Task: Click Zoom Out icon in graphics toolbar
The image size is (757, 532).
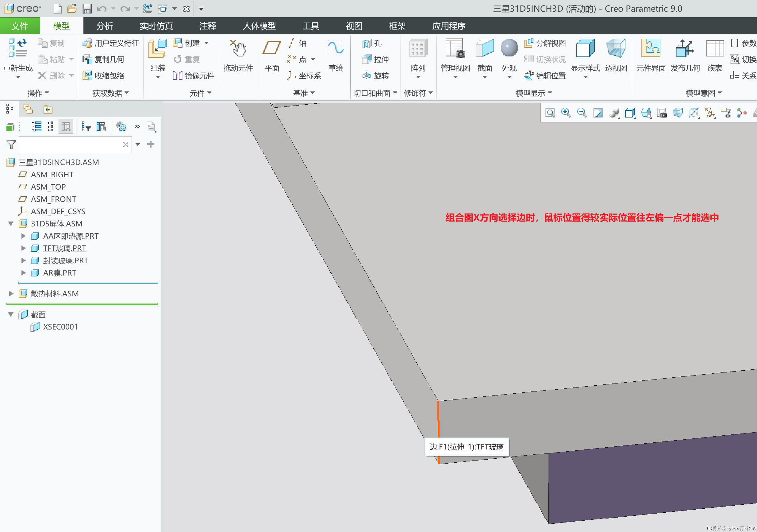Action: point(582,113)
